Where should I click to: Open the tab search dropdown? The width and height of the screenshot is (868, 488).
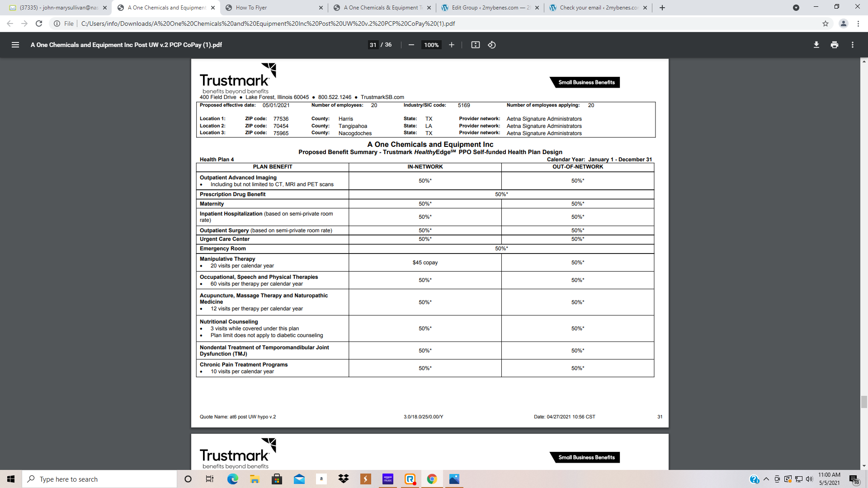tap(796, 8)
